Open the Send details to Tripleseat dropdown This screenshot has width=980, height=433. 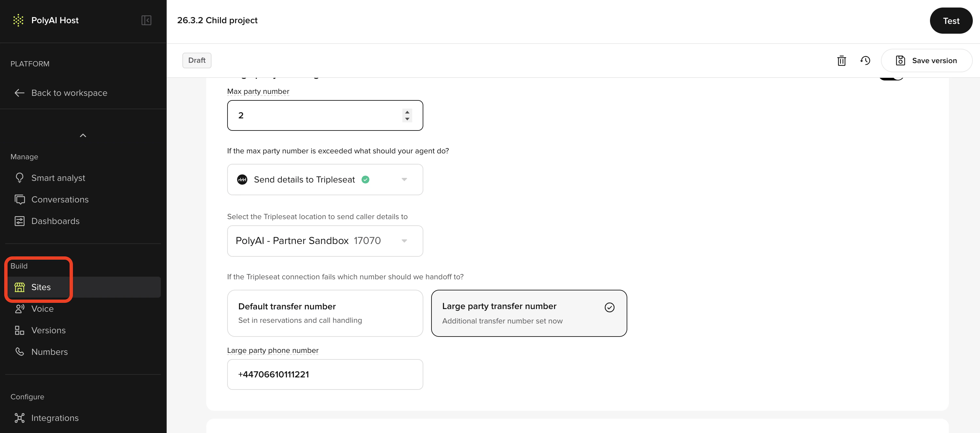click(325, 180)
